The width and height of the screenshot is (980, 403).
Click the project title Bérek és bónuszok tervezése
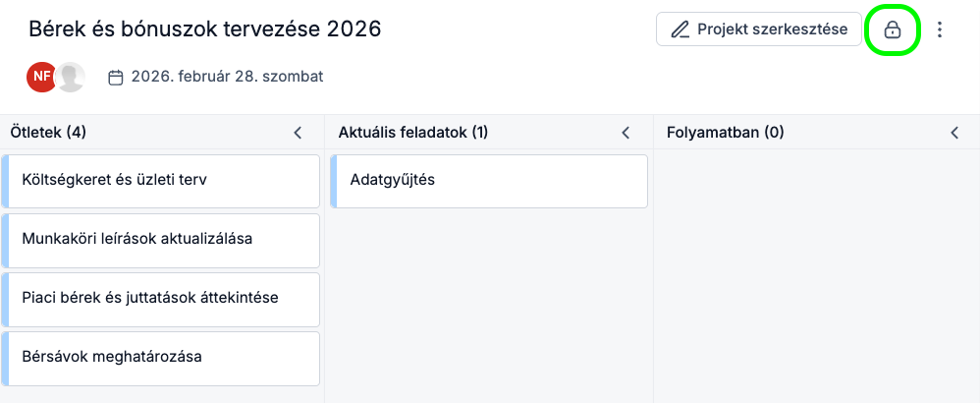(204, 29)
